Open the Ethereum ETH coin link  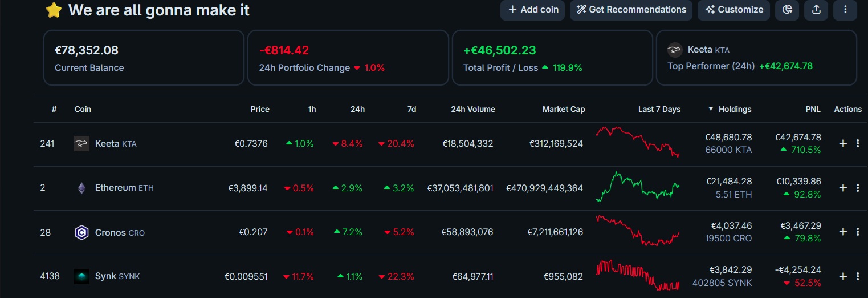point(124,188)
